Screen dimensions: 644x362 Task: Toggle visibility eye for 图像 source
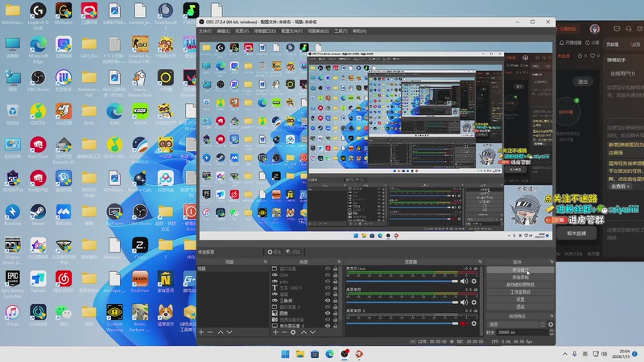328,313
